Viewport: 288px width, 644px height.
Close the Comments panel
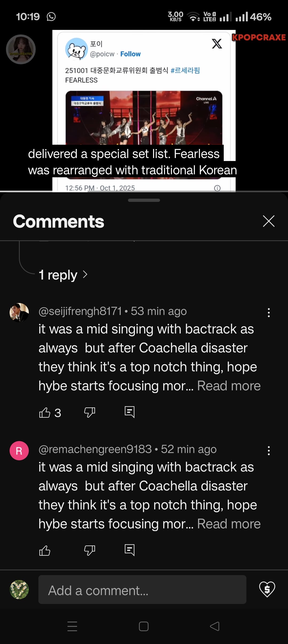(269, 221)
